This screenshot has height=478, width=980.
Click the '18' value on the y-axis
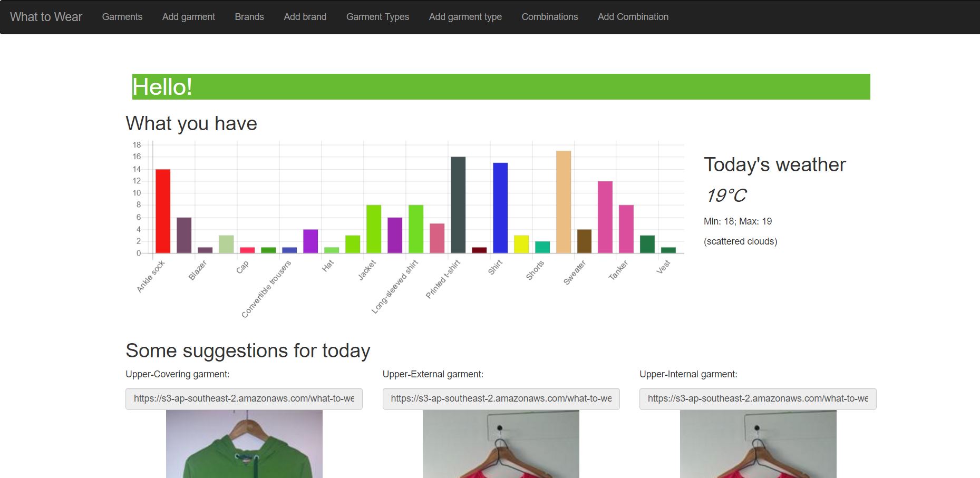click(x=137, y=145)
